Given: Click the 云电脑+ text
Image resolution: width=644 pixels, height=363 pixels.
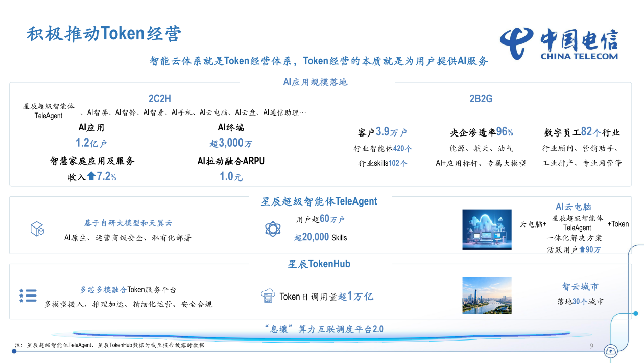Looking at the screenshot, I should tap(533, 224).
